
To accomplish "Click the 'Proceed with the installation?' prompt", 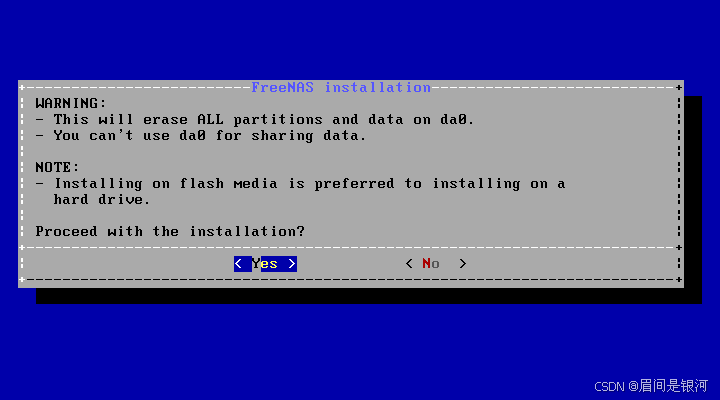I will (170, 231).
